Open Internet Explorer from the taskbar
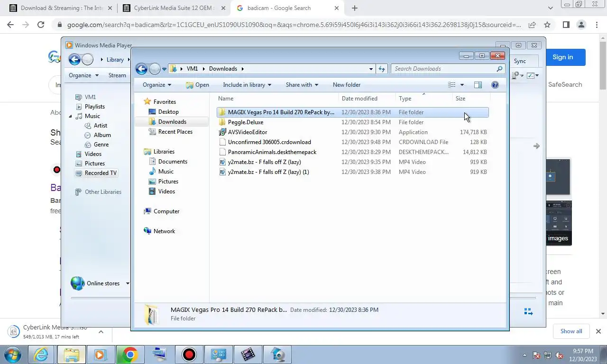The width and height of the screenshot is (607, 364). 41,355
